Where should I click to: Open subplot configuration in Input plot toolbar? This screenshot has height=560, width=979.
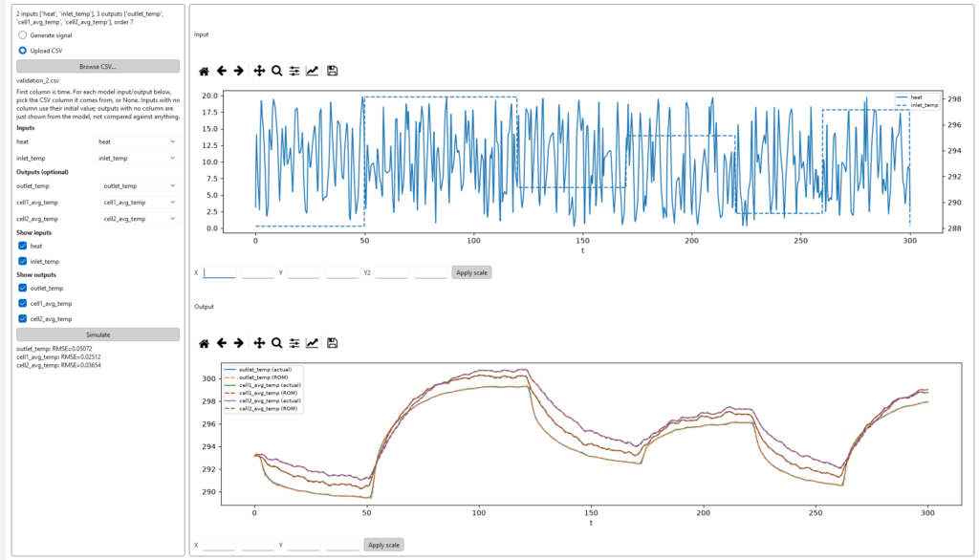(x=294, y=71)
